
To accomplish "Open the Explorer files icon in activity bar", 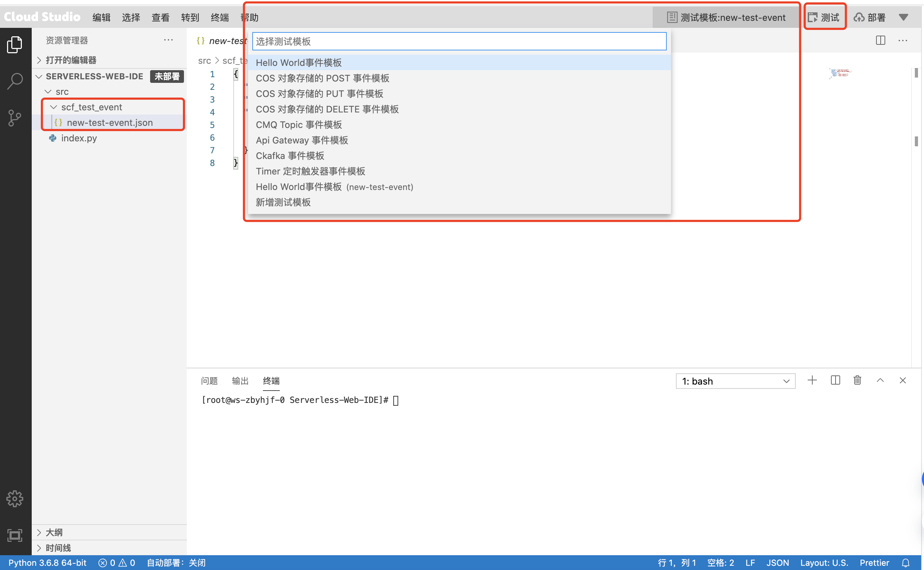I will pos(15,44).
